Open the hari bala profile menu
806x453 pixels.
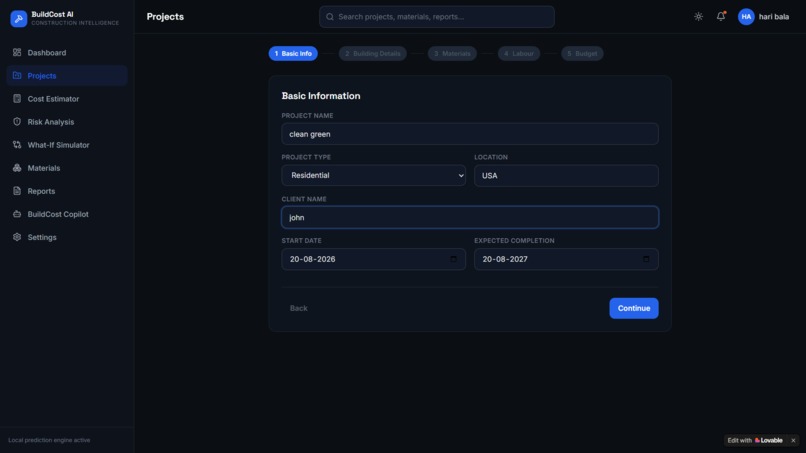tap(763, 16)
